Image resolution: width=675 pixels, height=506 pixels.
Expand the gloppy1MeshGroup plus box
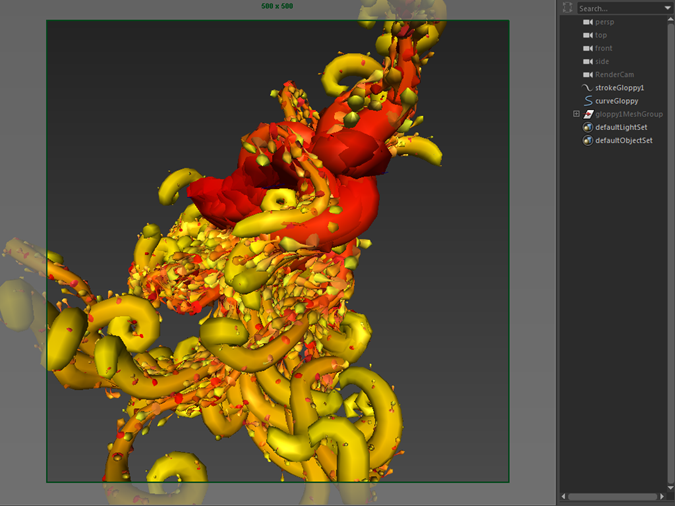pos(576,114)
